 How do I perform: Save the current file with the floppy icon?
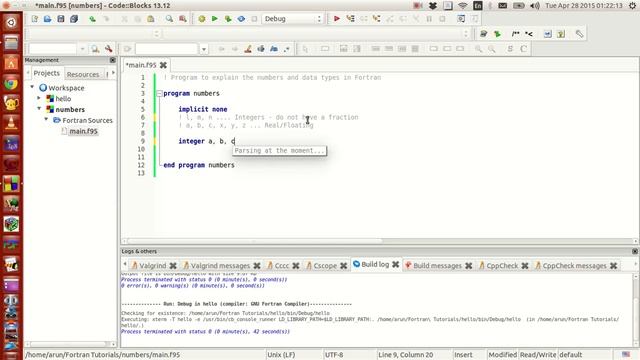point(61,19)
